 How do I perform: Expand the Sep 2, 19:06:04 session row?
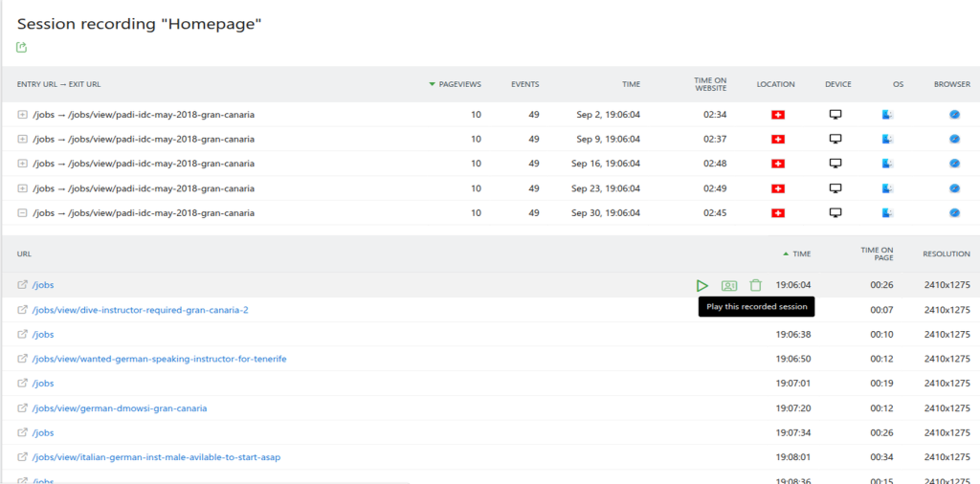pos(23,115)
